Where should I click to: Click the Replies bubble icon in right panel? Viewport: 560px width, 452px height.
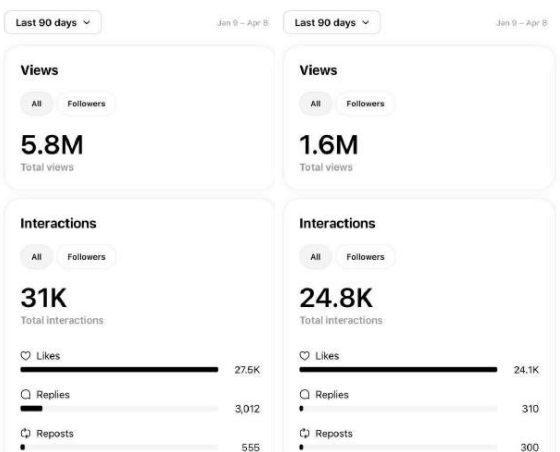coord(304,395)
